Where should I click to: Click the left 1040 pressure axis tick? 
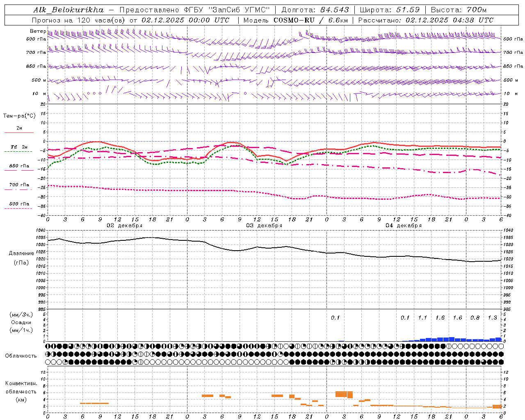coord(41,231)
